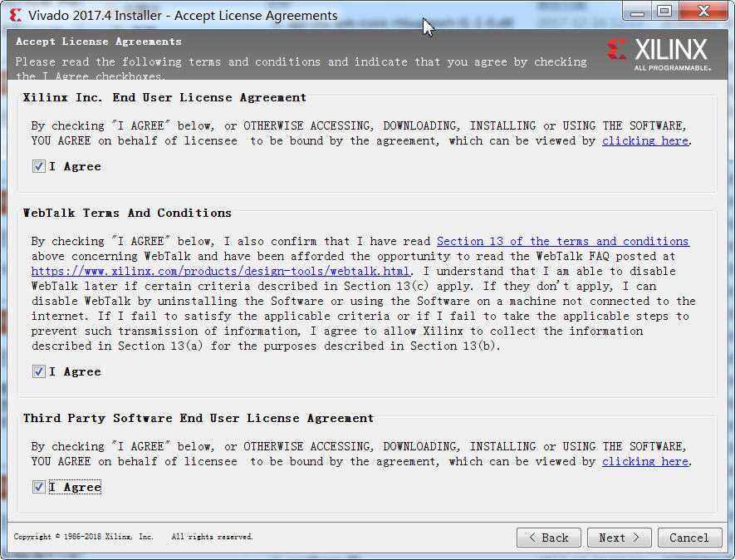The image size is (735, 560).
Task: Click the copyright notice text
Action: 83,537
